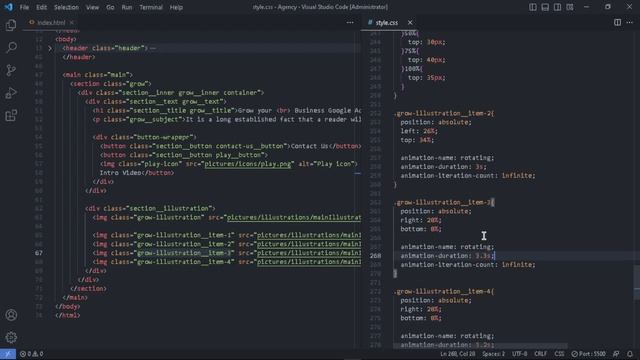Open the Accounts menu icon
This screenshot has width=640, height=360.
click(11, 315)
